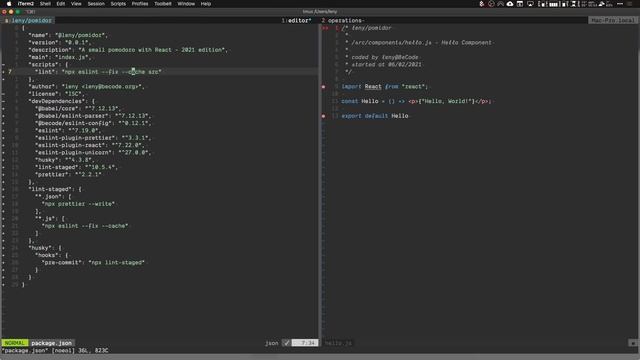Click the "npx prettier --write" line

(78, 204)
